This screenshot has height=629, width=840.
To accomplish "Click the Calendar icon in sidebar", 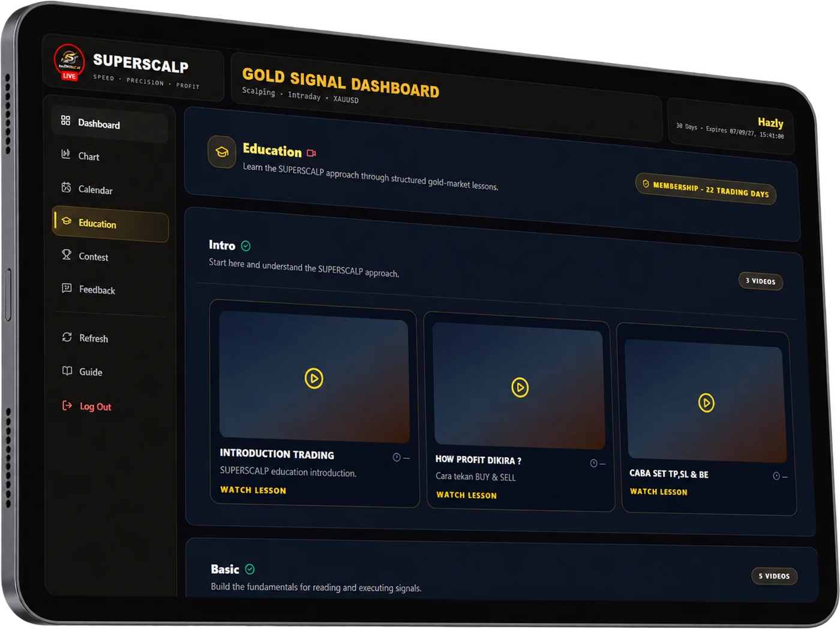I will [66, 188].
